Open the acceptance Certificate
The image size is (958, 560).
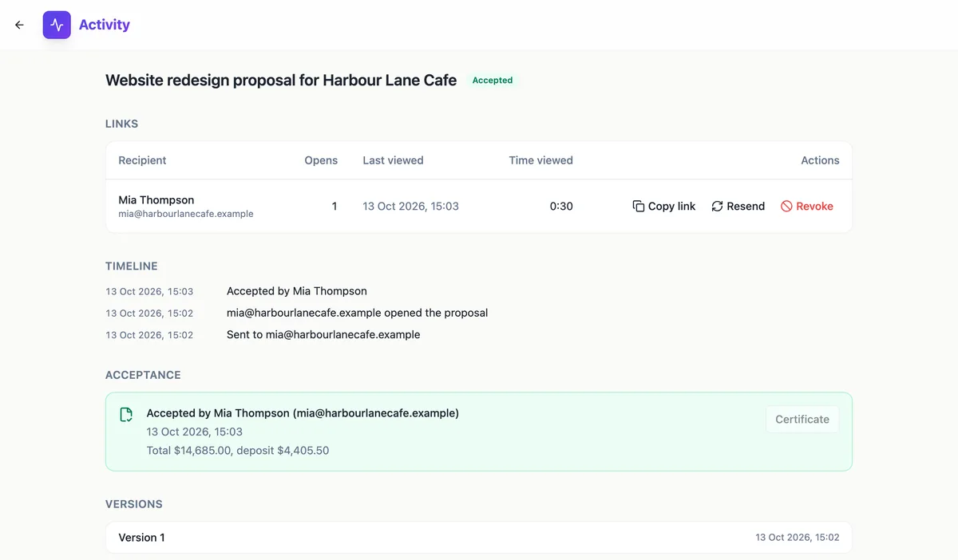tap(802, 420)
